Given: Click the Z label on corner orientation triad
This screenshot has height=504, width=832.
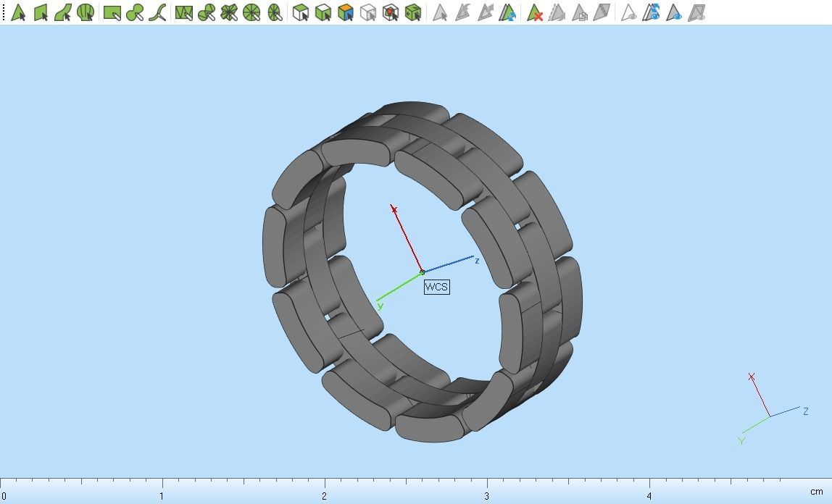Looking at the screenshot, I should tap(805, 411).
